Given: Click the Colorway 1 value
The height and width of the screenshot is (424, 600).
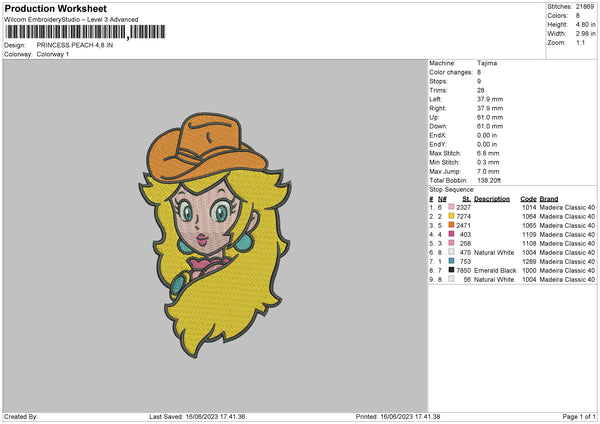Looking at the screenshot, I should click(55, 54).
